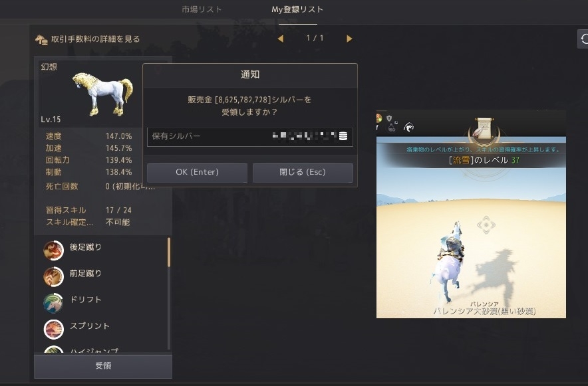
Task: Go to next page with right arrow
Action: (349, 39)
